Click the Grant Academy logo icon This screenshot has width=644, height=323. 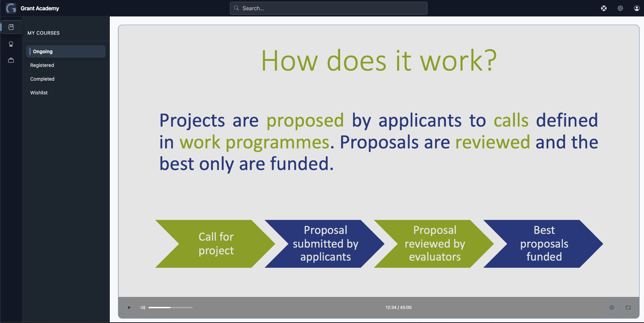click(x=11, y=8)
